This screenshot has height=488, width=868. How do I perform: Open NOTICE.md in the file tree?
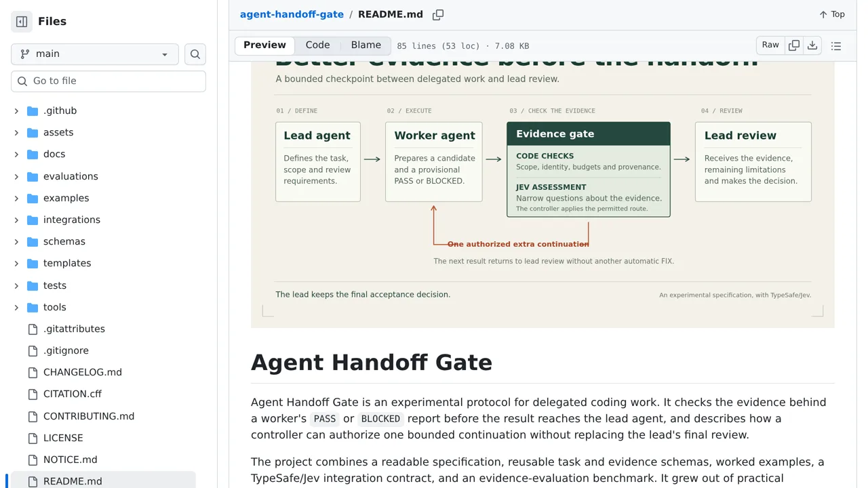71,460
